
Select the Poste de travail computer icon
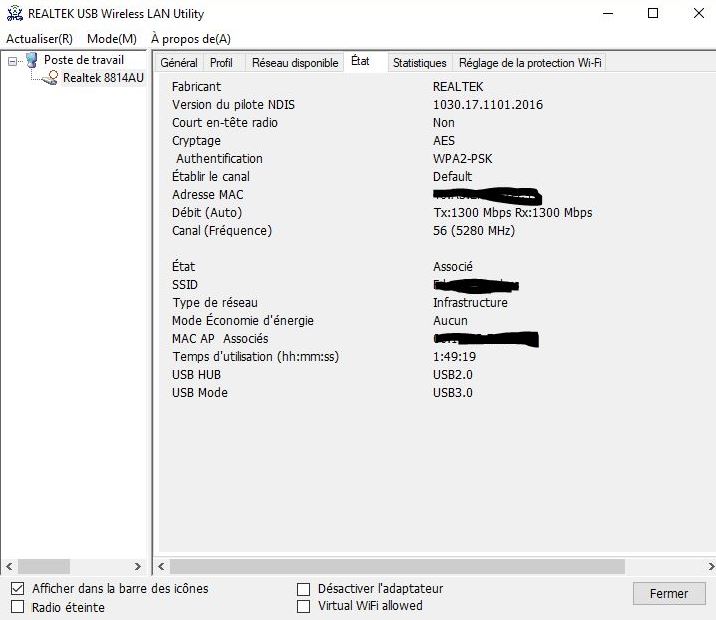[x=32, y=60]
